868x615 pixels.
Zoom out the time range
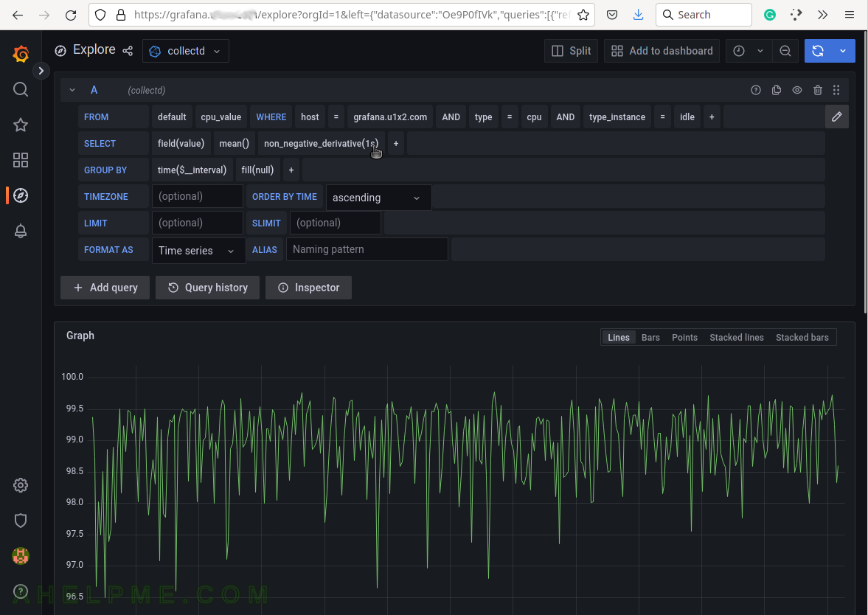point(785,51)
